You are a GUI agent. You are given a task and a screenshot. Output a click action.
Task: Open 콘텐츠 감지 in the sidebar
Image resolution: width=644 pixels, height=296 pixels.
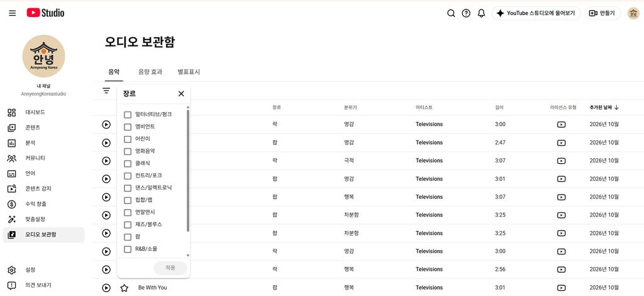[x=43, y=189]
